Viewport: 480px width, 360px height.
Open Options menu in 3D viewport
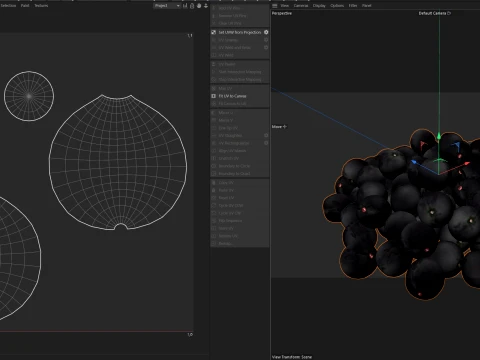coord(337,6)
